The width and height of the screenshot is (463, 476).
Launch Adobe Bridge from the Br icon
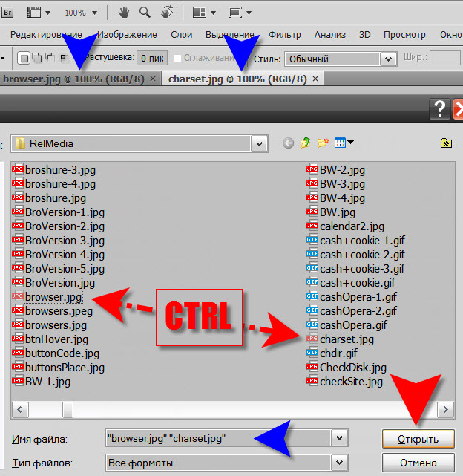click(7, 13)
